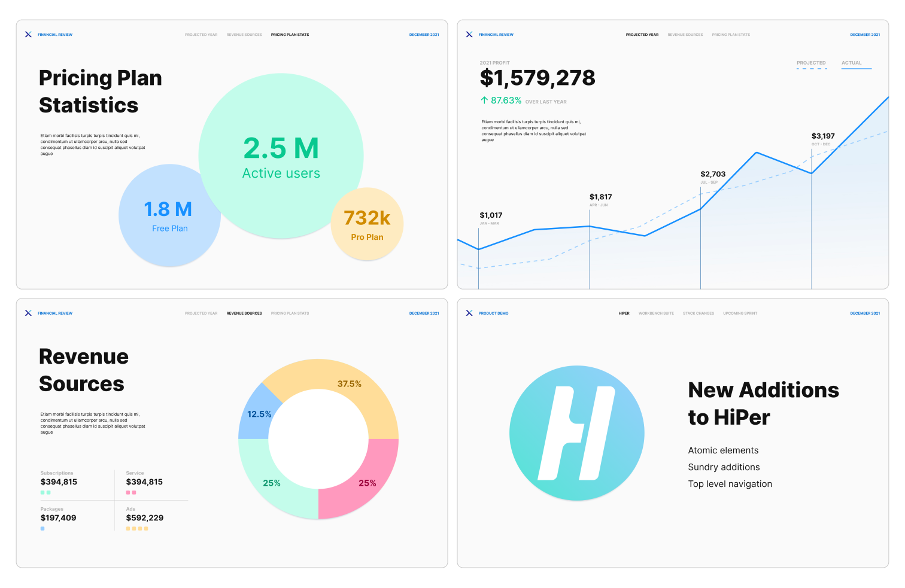Click Financial Review label on Revenue Sources slide
905x588 pixels.
55,313
